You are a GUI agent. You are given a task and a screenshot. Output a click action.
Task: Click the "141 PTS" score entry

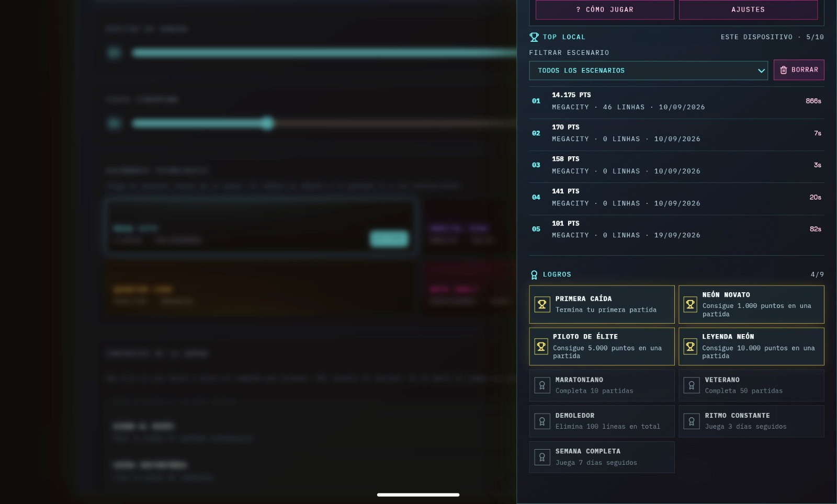pos(565,191)
